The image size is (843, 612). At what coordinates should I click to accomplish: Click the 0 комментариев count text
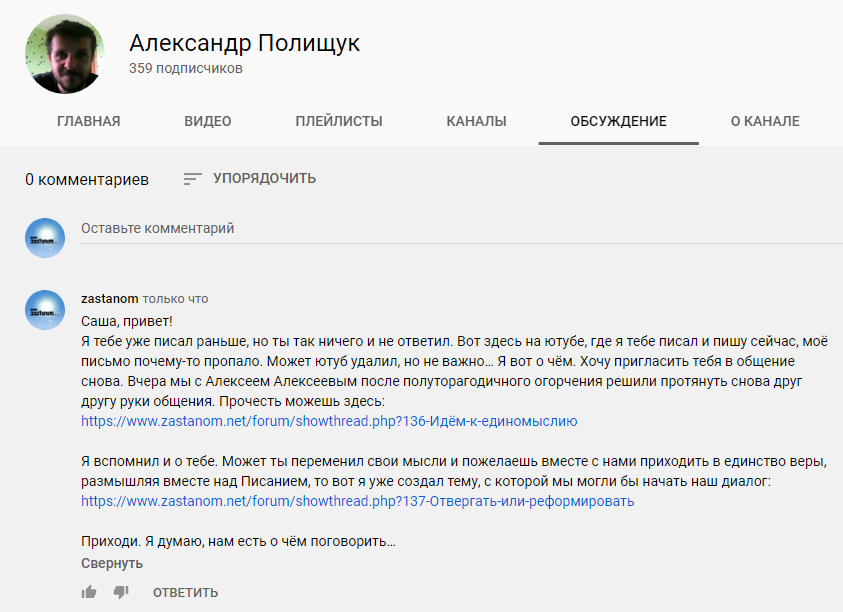tap(87, 179)
